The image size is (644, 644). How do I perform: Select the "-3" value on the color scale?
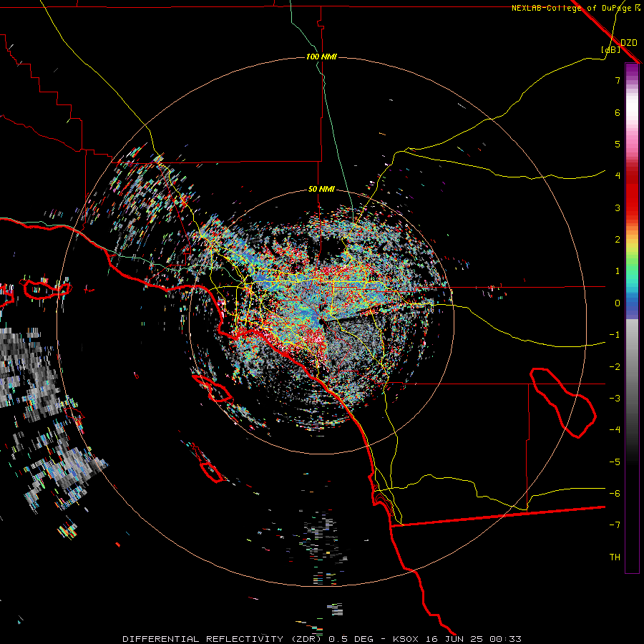[615, 399]
